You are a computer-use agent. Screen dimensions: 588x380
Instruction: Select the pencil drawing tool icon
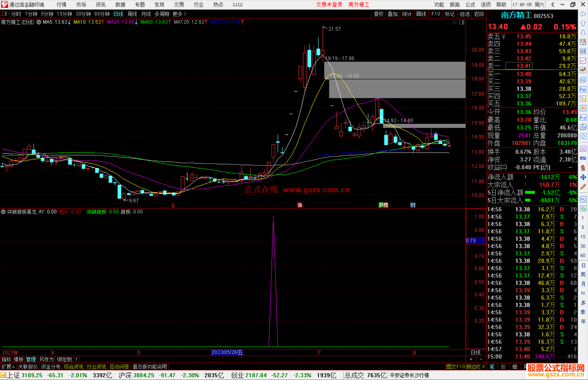coord(583,187)
